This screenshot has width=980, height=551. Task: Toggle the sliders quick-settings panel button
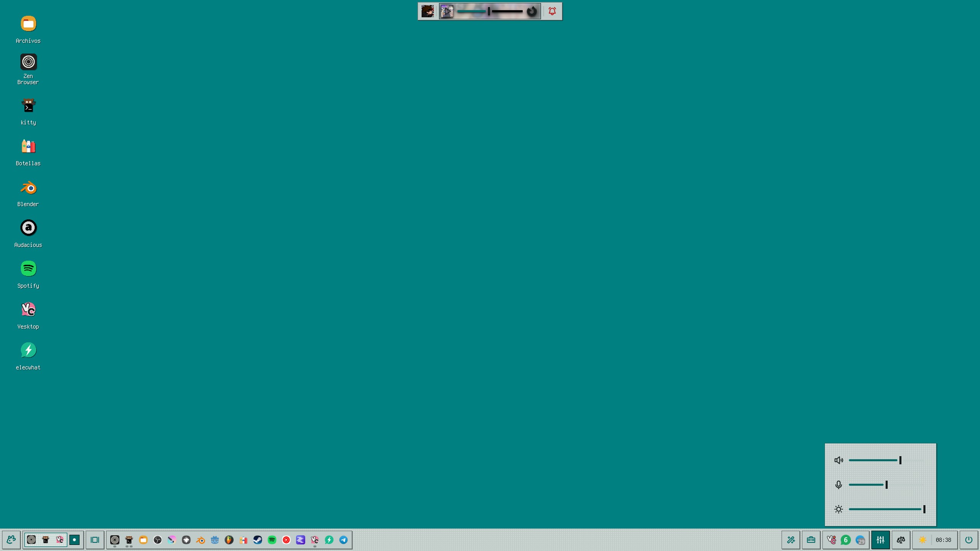tap(880, 540)
